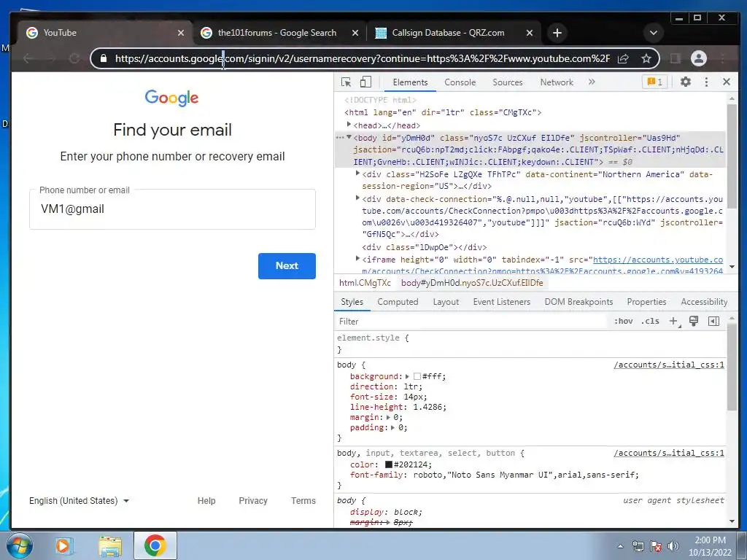
Task: Switch to the YouTube browser tab
Action: (x=105, y=33)
